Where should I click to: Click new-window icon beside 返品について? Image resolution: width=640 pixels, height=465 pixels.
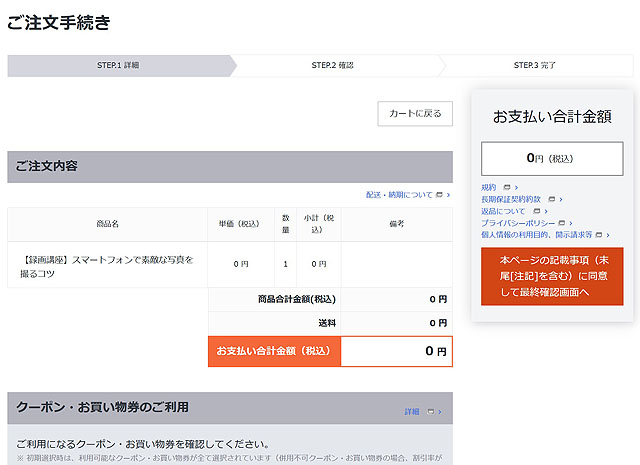pos(536,211)
